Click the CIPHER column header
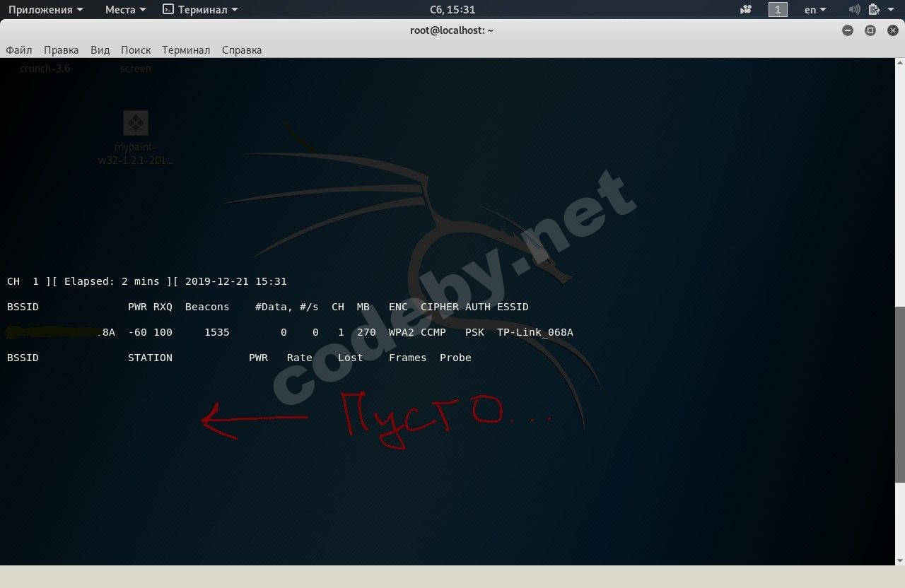Screen dimensions: 905x588 pyautogui.click(x=440, y=307)
